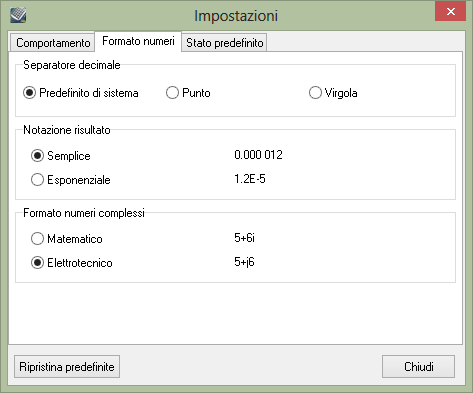
Task: Close the Impostazioni window with X
Action: pyautogui.click(x=450, y=11)
